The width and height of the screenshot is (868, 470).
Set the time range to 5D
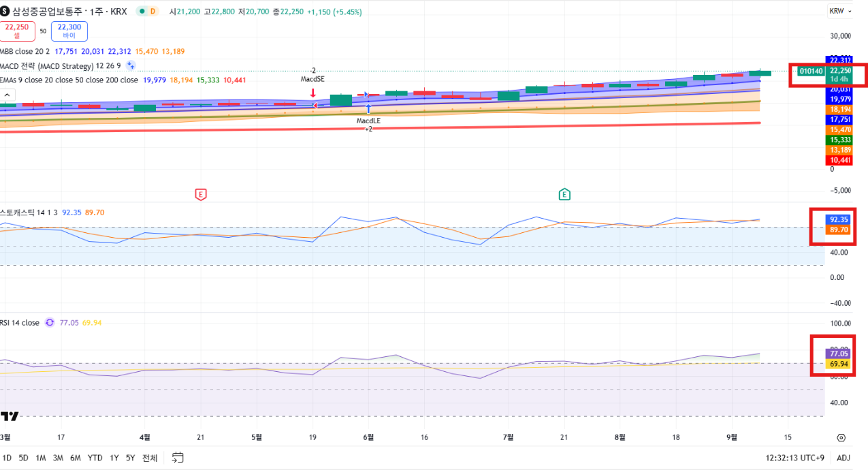[x=24, y=458]
